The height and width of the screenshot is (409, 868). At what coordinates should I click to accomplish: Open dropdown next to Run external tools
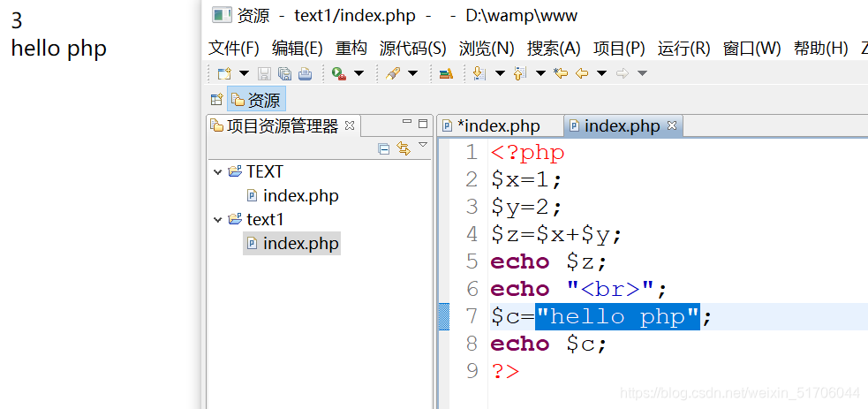359,73
